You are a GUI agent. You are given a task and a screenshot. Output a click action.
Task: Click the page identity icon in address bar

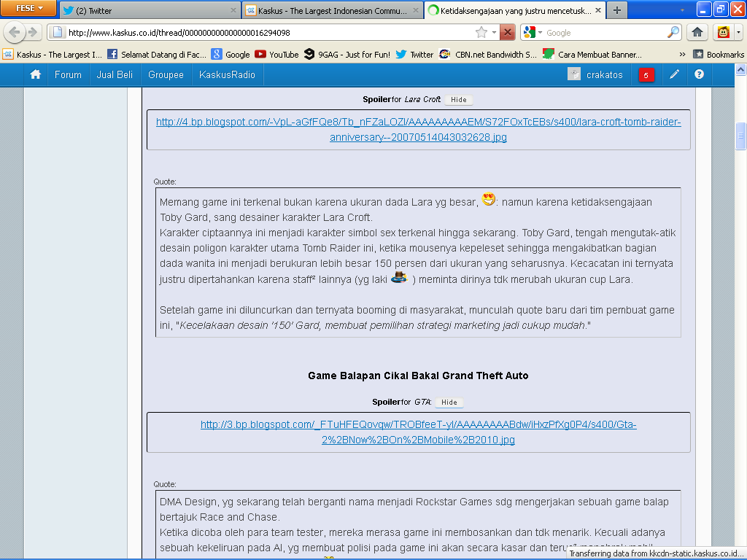(57, 32)
